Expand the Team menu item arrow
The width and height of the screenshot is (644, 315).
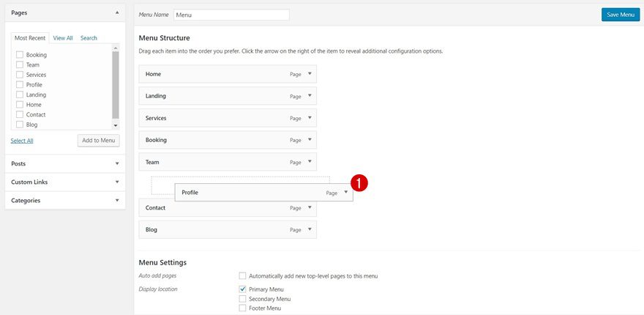pyautogui.click(x=310, y=162)
